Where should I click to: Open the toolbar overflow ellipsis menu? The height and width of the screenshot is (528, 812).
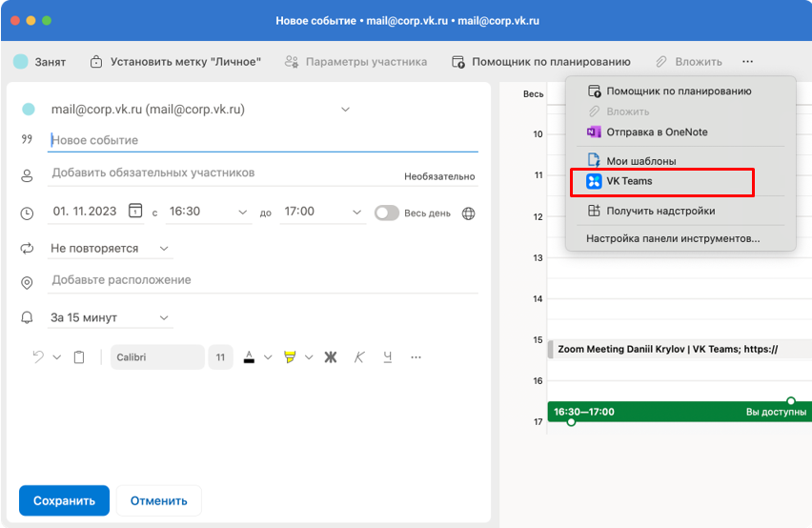pos(747,62)
